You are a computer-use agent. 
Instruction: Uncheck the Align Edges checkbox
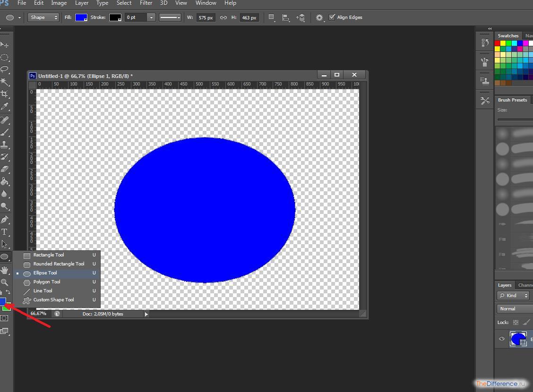pos(332,17)
